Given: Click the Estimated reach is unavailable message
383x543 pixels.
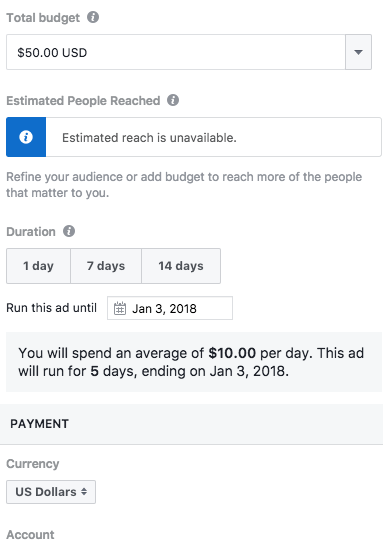Looking at the screenshot, I should [x=149, y=138].
